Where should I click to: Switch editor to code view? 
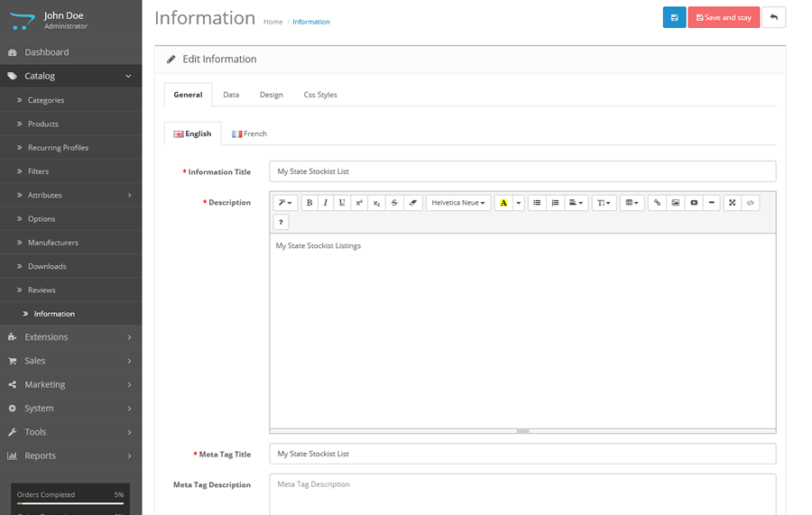point(751,203)
